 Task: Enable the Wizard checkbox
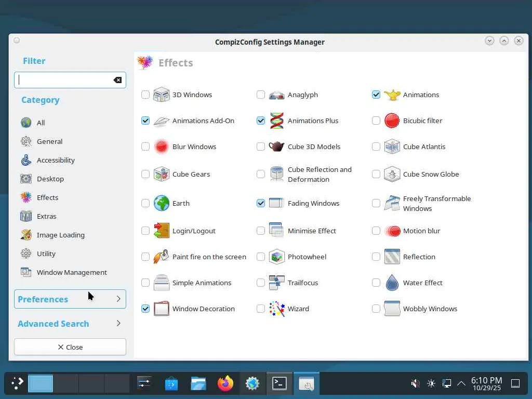(x=261, y=309)
